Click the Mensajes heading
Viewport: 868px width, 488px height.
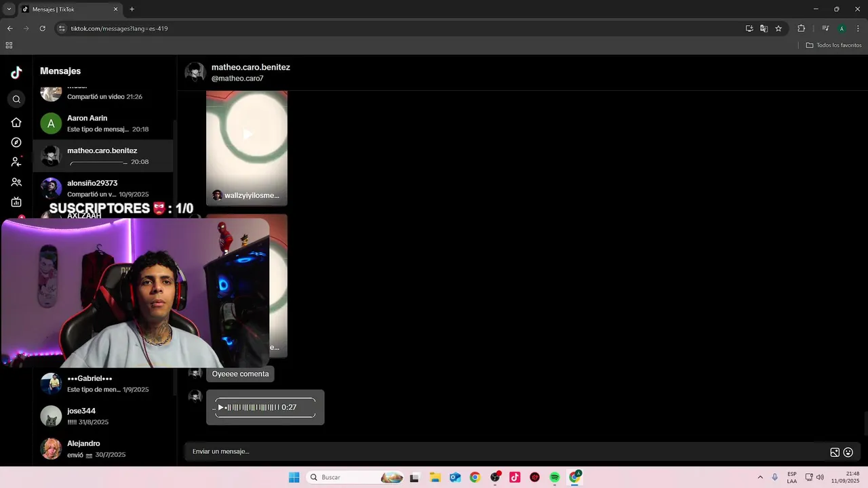point(60,71)
